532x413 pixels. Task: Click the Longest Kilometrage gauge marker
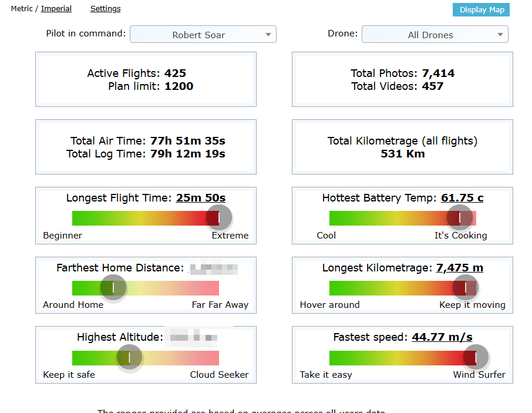point(466,288)
